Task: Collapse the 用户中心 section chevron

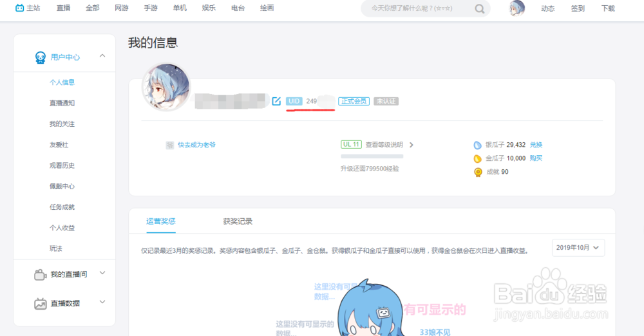Action: click(x=102, y=56)
